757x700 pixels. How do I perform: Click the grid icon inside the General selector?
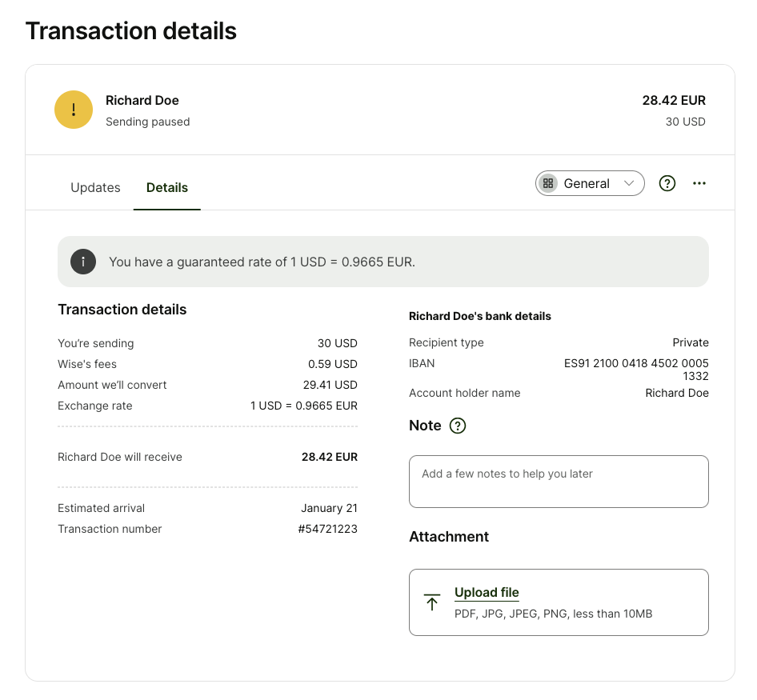[548, 183]
